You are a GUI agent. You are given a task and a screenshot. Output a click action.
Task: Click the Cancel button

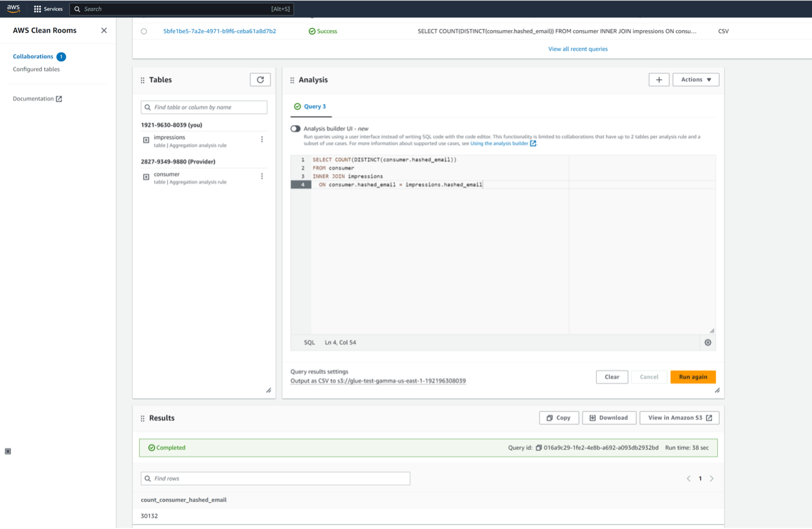point(649,377)
